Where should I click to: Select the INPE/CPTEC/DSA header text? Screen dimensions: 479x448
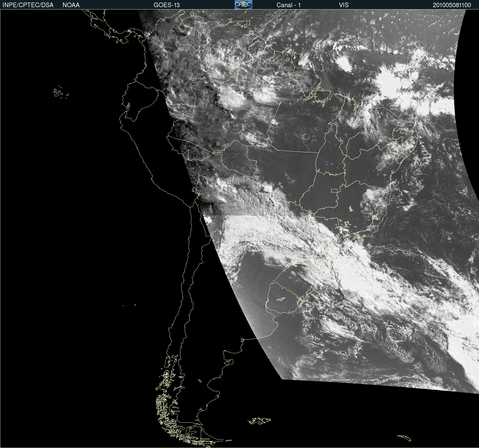pos(28,5)
